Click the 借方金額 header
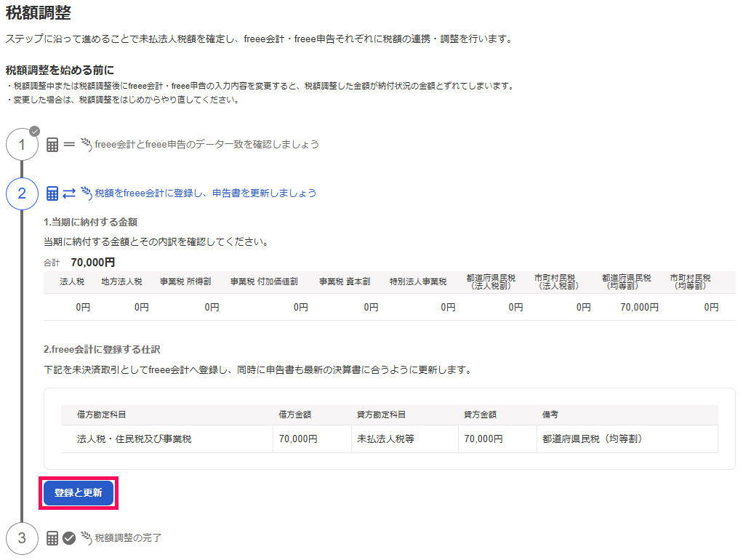Image resolution: width=743 pixels, height=560 pixels. click(x=294, y=415)
